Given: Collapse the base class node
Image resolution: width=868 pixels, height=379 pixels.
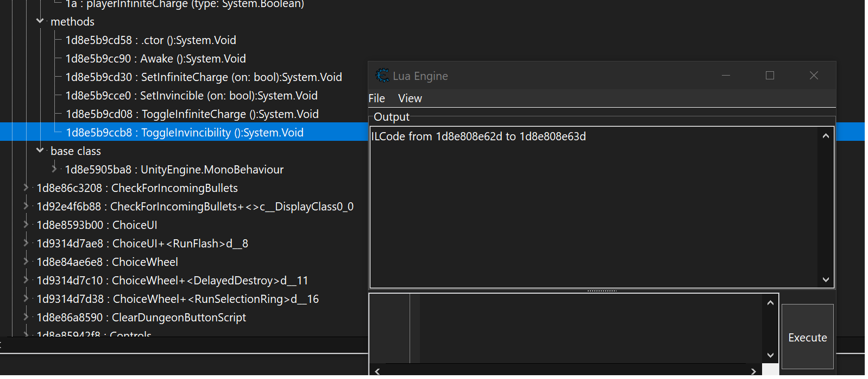Looking at the screenshot, I should click(40, 150).
